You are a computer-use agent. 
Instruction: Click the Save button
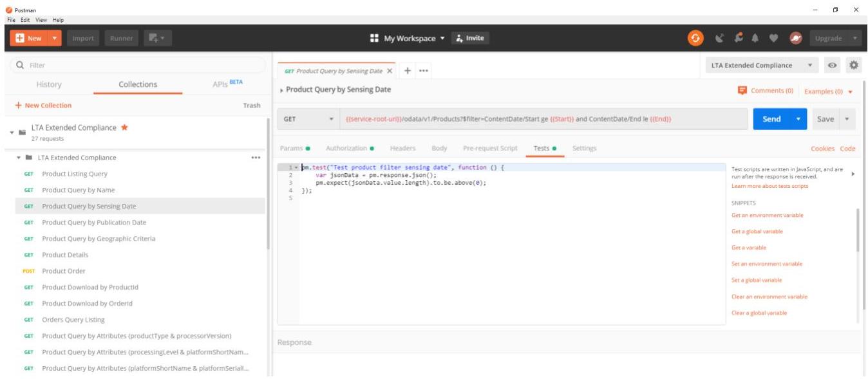826,119
